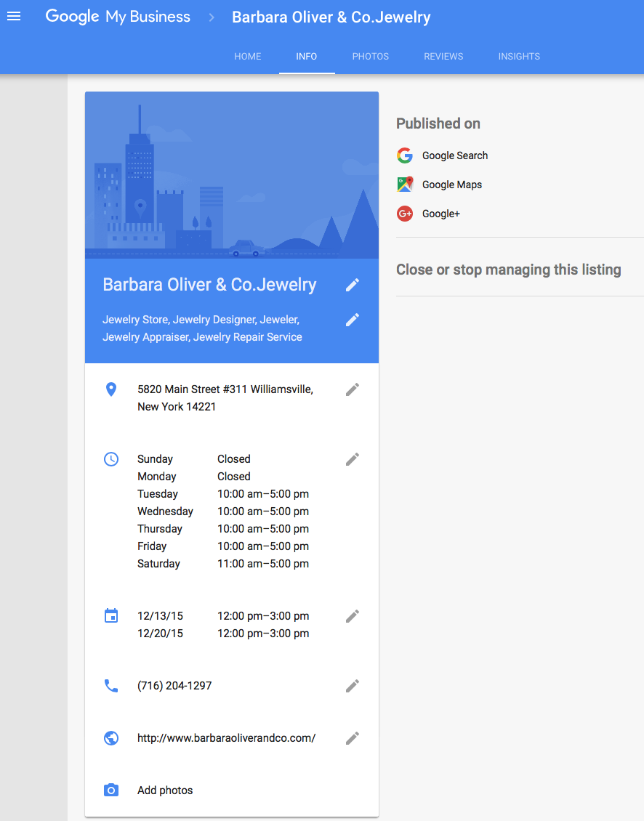
Task: Click the Jewelry Store categories text
Action: click(202, 328)
